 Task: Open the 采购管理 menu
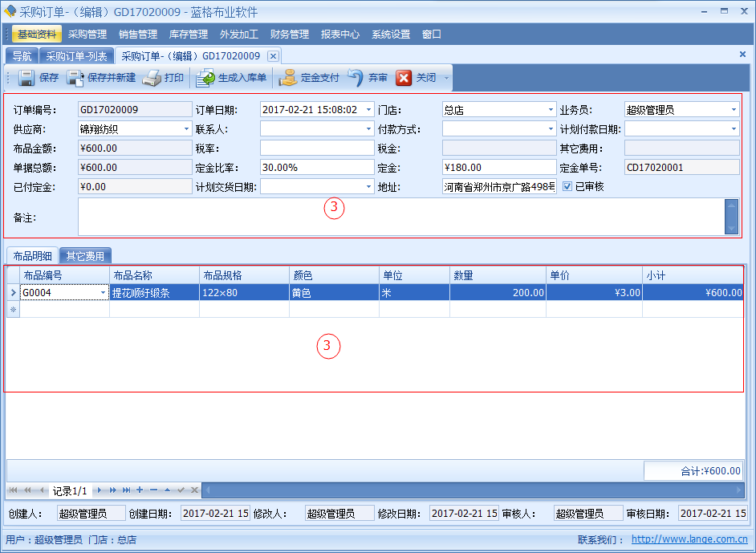pos(87,35)
